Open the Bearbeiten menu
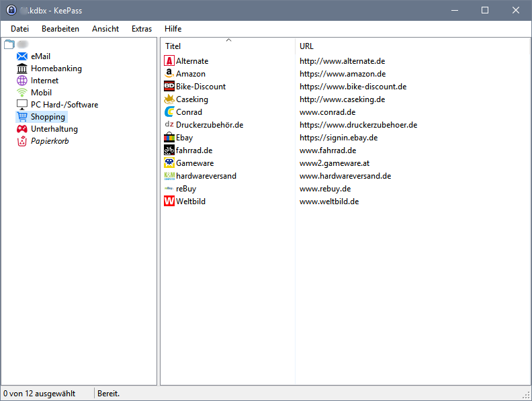 tap(60, 29)
